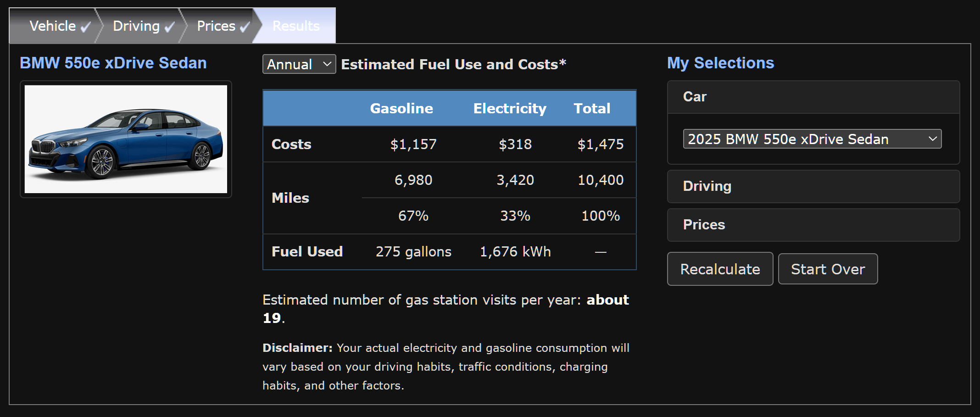This screenshot has width=980, height=417.
Task: Click the Miles row label
Action: tap(290, 198)
